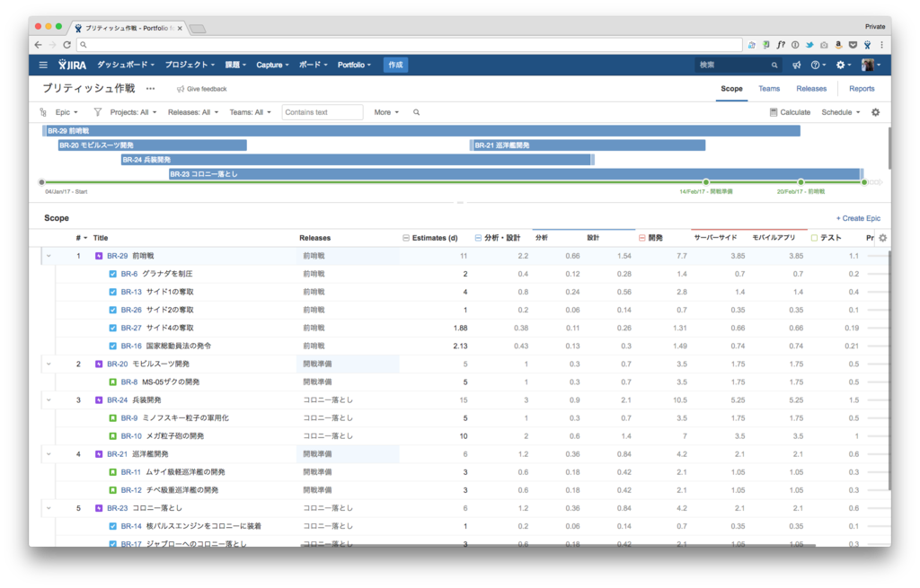Viewport: 920px width, 588px height.
Task: Click the search icon next to More
Action: 417,112
